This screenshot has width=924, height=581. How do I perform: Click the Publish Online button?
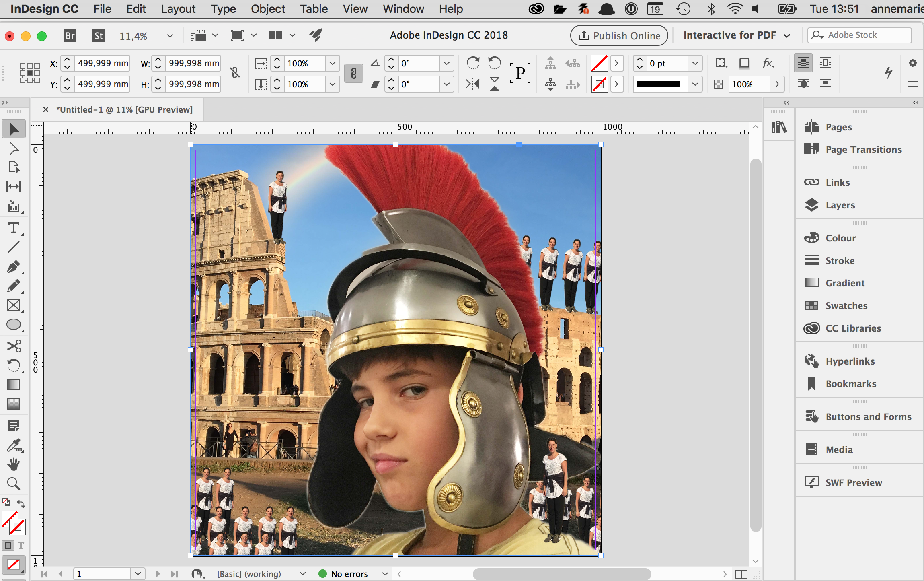[x=619, y=36]
